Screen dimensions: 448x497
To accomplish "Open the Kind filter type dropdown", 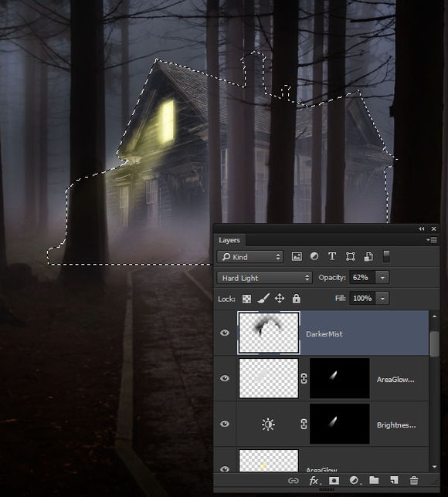I will click(x=250, y=257).
